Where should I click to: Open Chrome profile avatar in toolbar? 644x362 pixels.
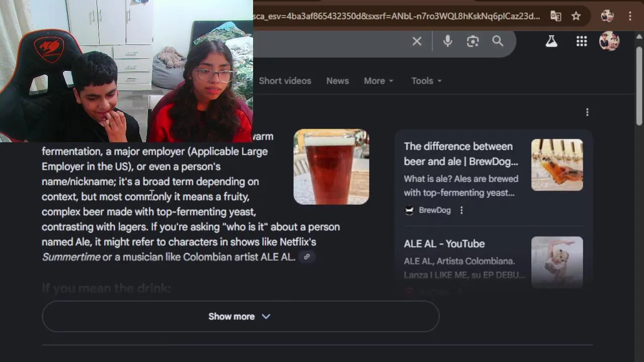(x=607, y=16)
